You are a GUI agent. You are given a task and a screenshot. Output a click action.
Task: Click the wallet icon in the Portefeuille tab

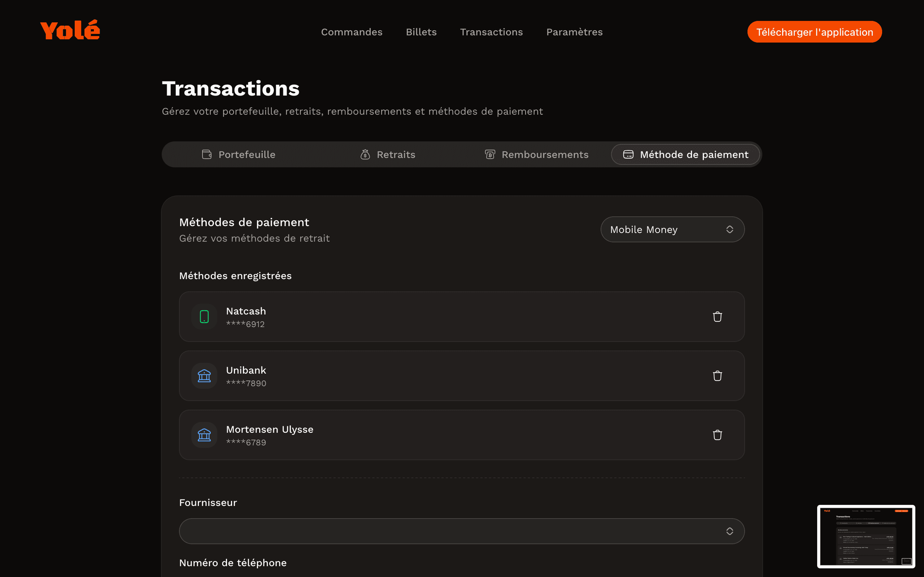point(206,155)
